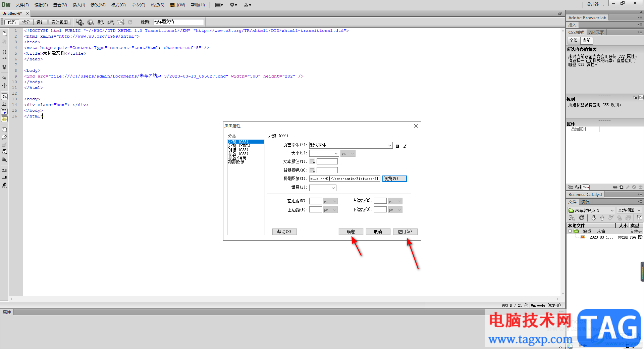Click the 标题 document title field
The width and height of the screenshot is (644, 349).
[178, 22]
